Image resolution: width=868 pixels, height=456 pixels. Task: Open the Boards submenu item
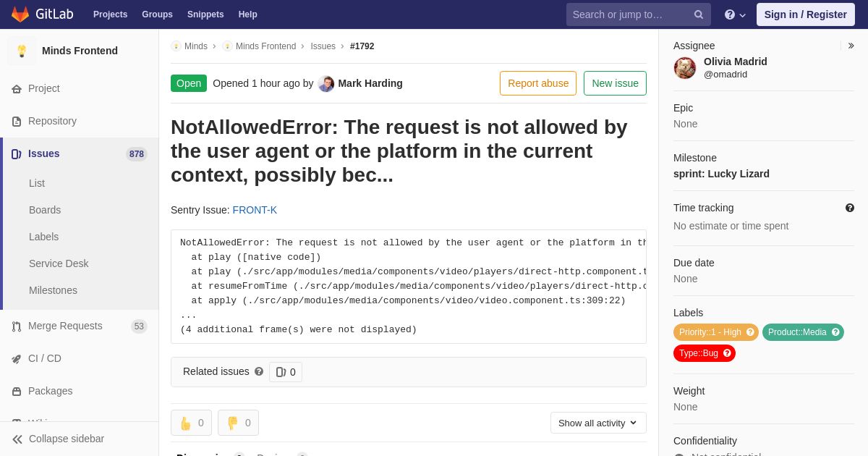(x=45, y=210)
